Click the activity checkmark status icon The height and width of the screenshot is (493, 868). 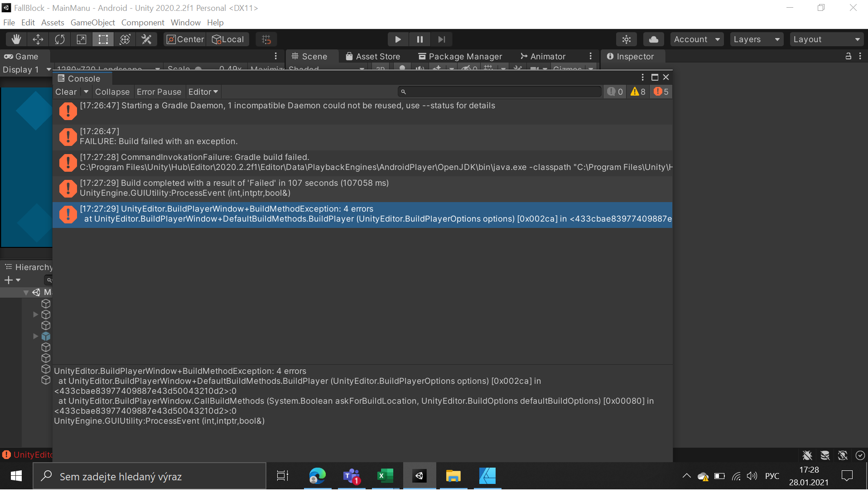[860, 455]
